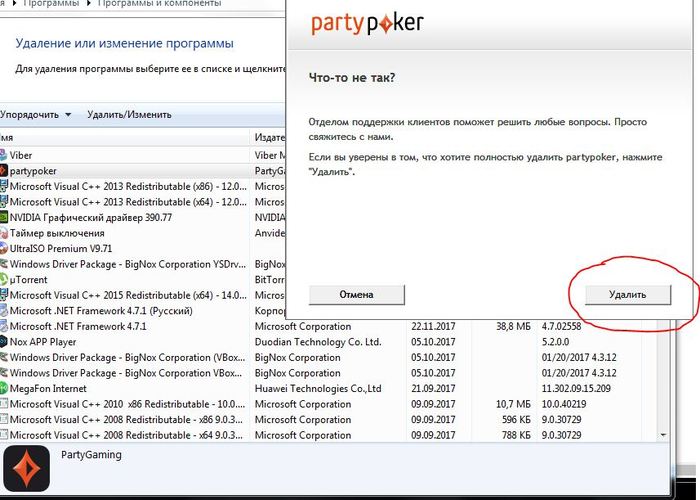The image size is (700, 500).
Task: Click the Таймер выключения icon
Action: [4, 233]
